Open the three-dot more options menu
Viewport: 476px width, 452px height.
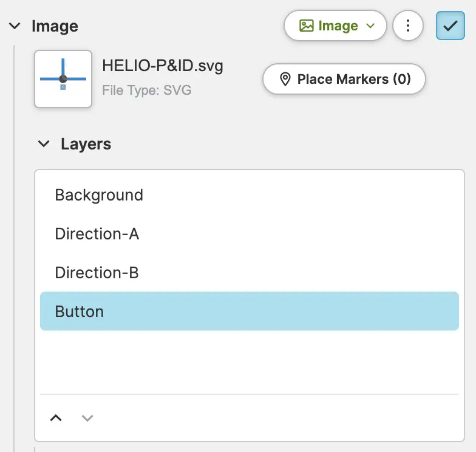point(408,26)
